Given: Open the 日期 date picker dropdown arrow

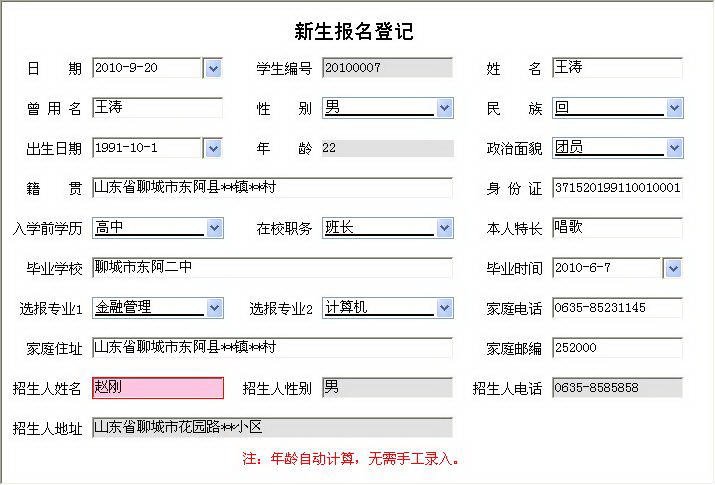Looking at the screenshot, I should pyautogui.click(x=213, y=68).
